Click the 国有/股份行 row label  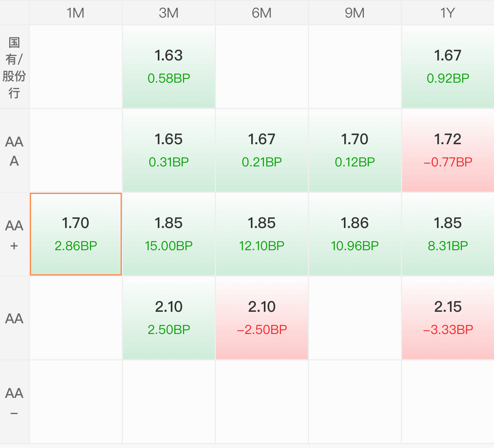click(14, 67)
